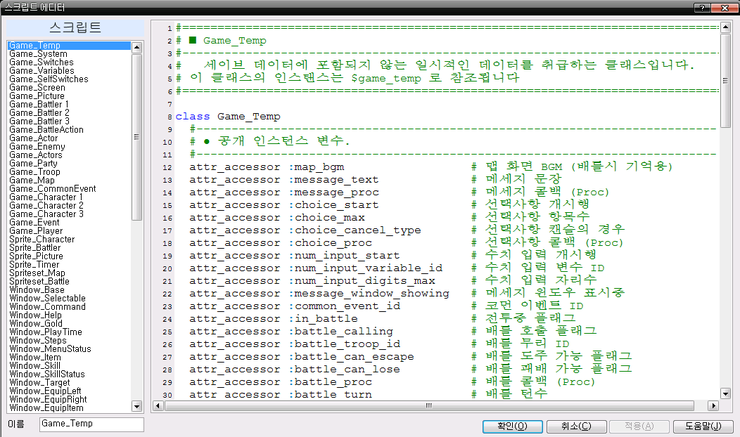This screenshot has width=740, height=437.
Task: Select Game_Screen script
Action: coord(69,88)
